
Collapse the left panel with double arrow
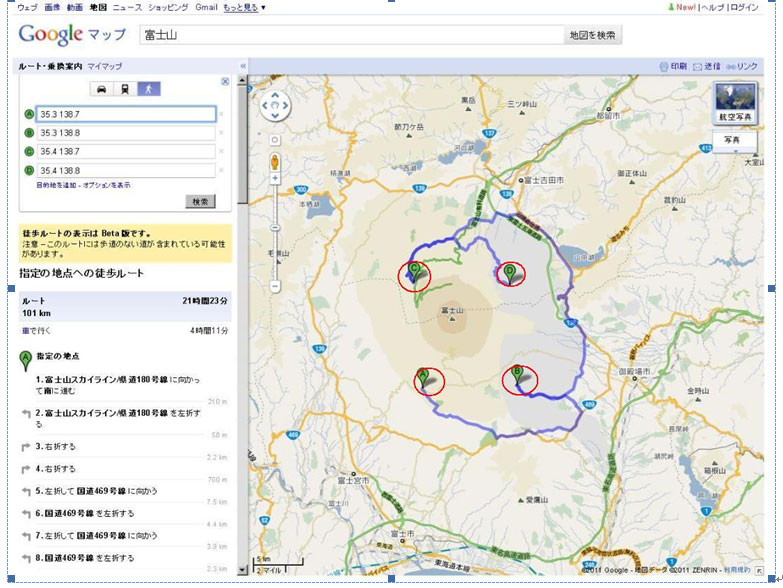tap(243, 66)
